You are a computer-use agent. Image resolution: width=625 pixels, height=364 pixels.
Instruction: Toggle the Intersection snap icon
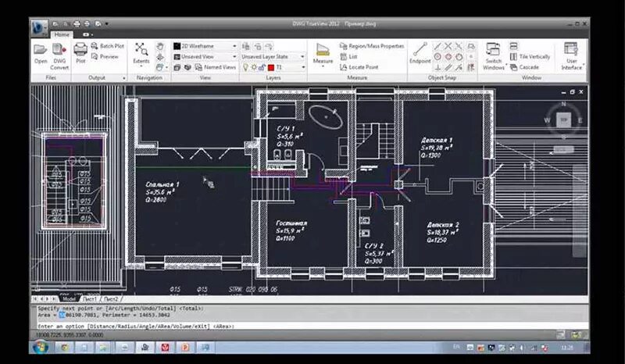point(448,46)
